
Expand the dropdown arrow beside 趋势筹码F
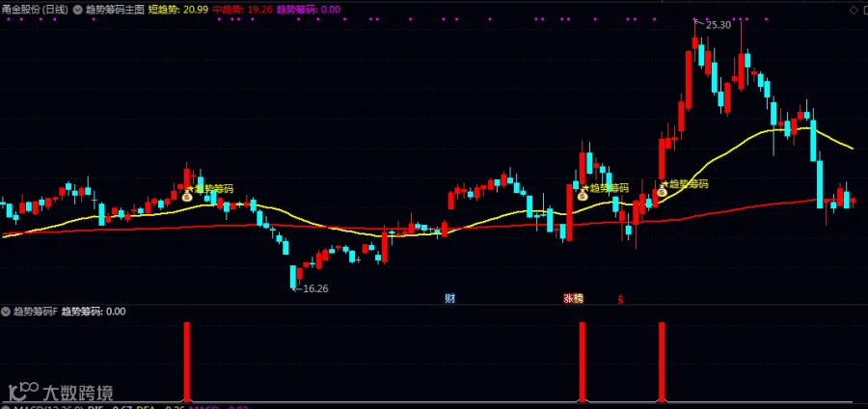coord(6,312)
